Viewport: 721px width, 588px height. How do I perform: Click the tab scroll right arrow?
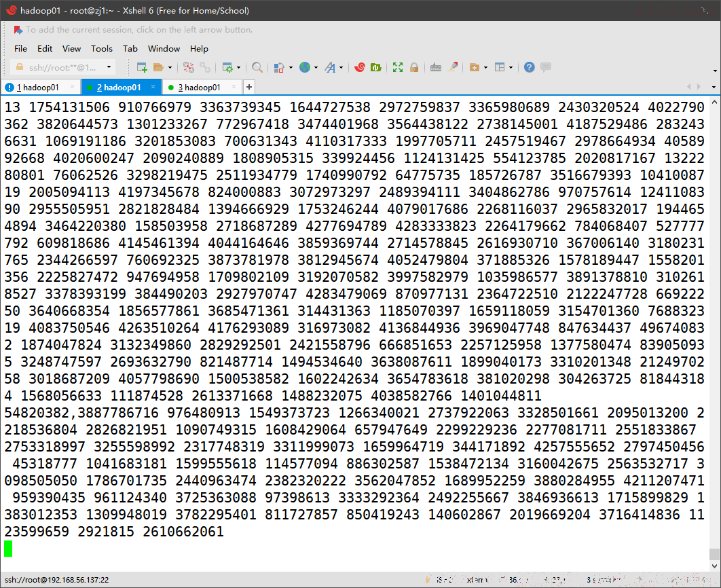click(699, 87)
